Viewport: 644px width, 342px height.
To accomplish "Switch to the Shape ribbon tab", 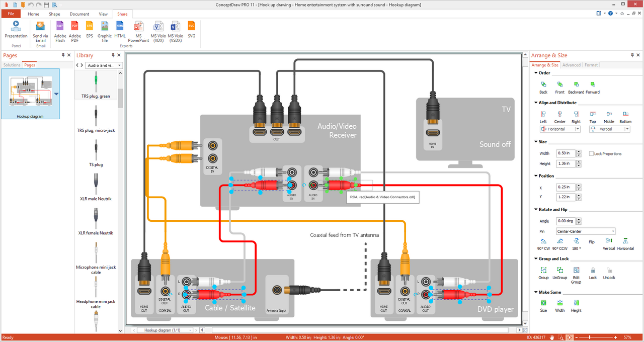I will point(54,14).
